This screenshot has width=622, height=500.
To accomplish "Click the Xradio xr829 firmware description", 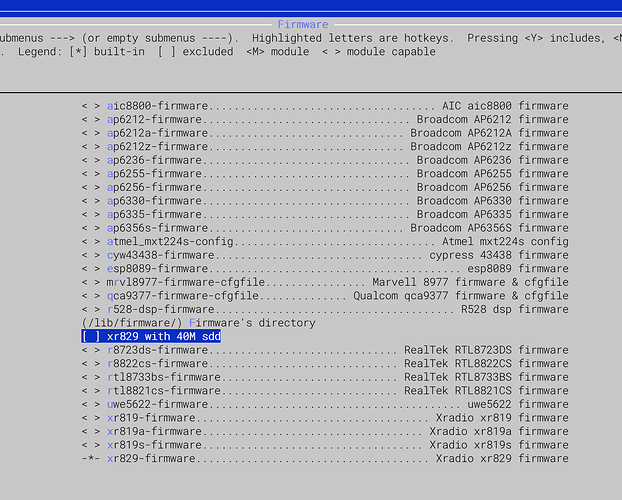I will (502, 458).
